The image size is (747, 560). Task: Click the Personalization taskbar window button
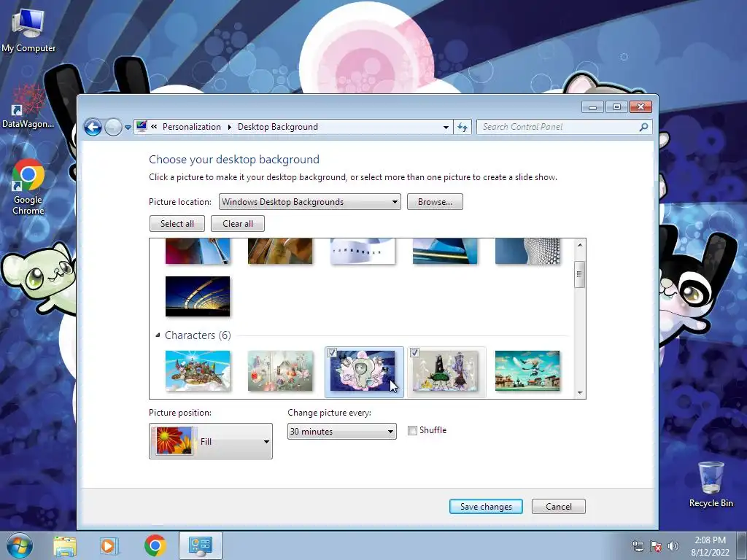click(200, 545)
